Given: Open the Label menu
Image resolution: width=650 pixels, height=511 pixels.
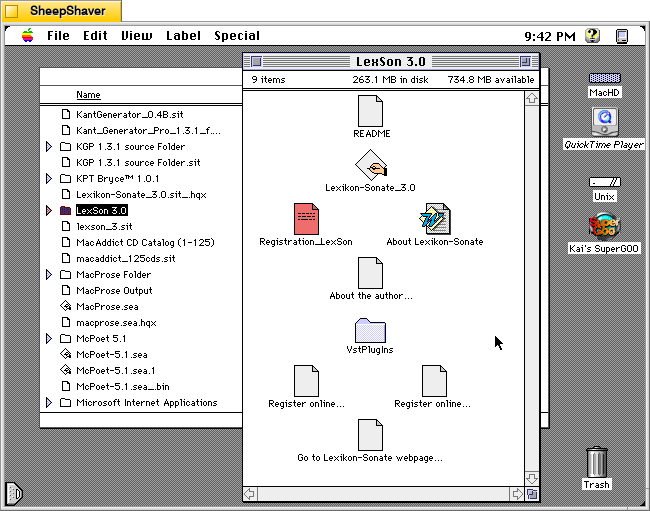Looking at the screenshot, I should tap(183, 36).
